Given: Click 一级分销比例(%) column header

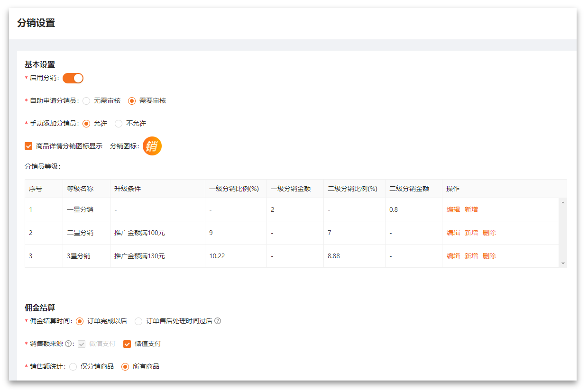Looking at the screenshot, I should (236, 189).
